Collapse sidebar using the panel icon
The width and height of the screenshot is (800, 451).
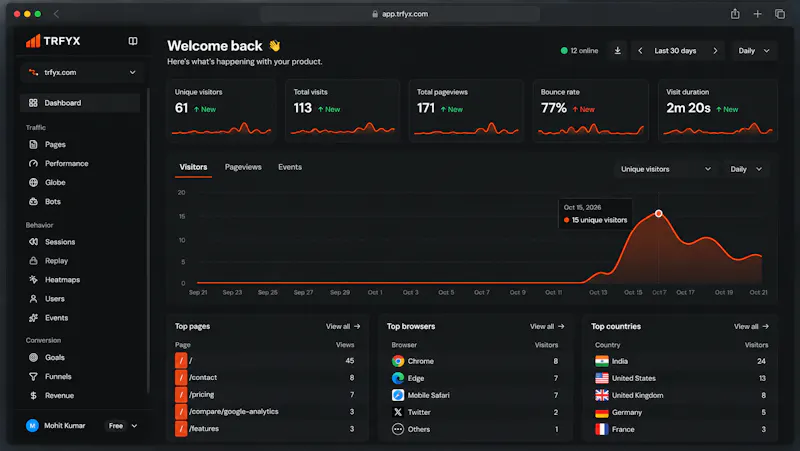pyautogui.click(x=133, y=41)
